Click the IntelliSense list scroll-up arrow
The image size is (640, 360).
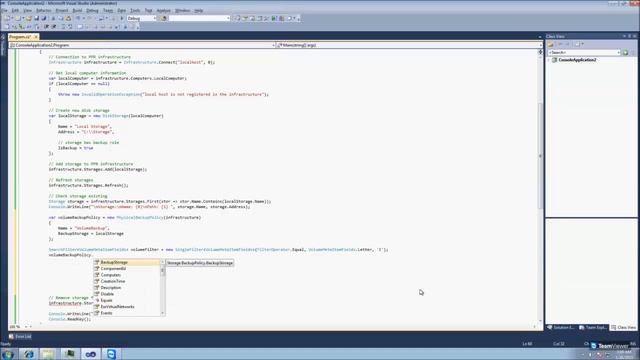click(163, 262)
